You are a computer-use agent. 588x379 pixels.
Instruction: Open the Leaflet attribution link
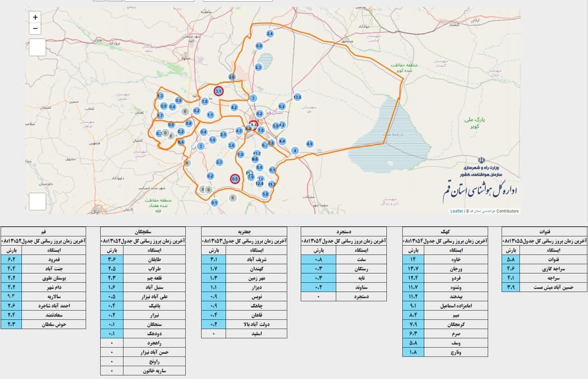click(x=457, y=211)
